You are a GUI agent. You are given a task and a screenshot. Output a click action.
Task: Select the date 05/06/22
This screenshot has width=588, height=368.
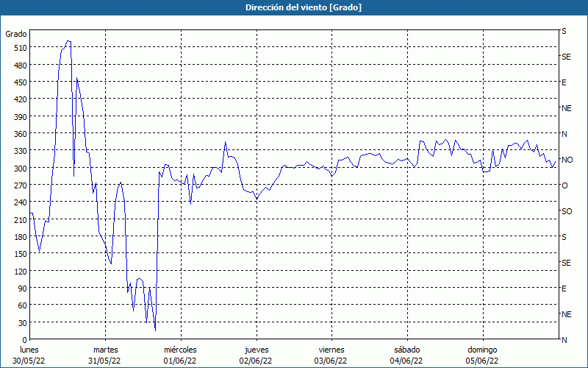coord(482,361)
